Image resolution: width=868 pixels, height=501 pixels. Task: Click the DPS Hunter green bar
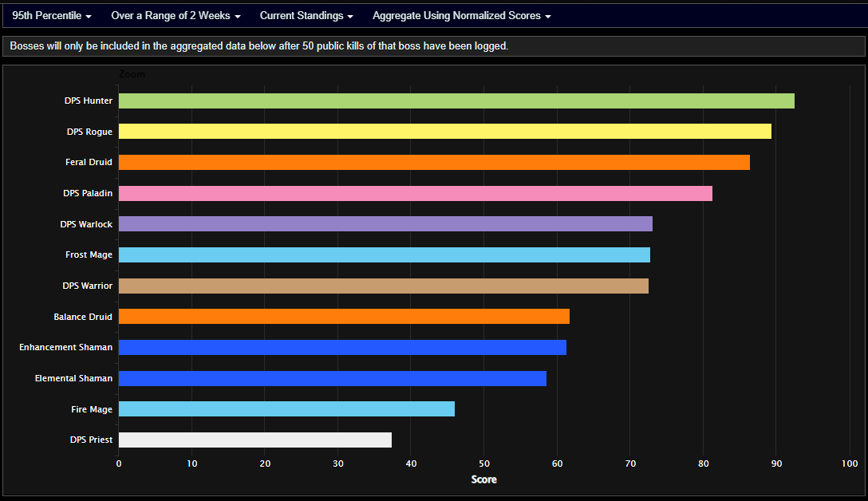pos(455,101)
